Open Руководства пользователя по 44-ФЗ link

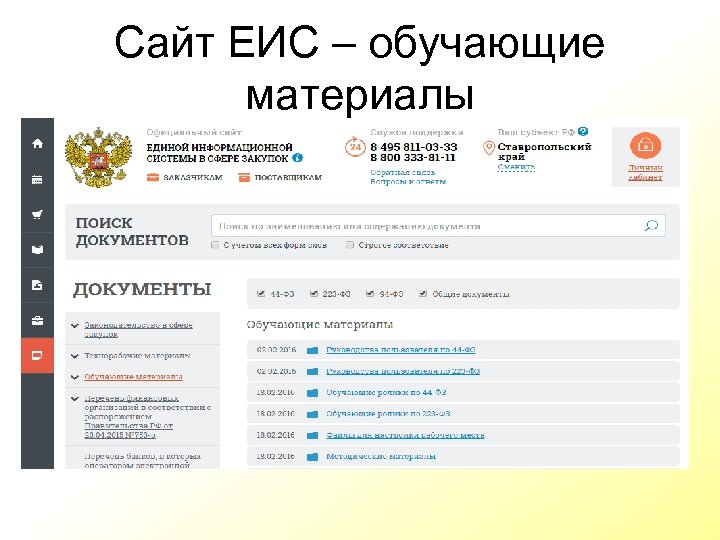400,350
